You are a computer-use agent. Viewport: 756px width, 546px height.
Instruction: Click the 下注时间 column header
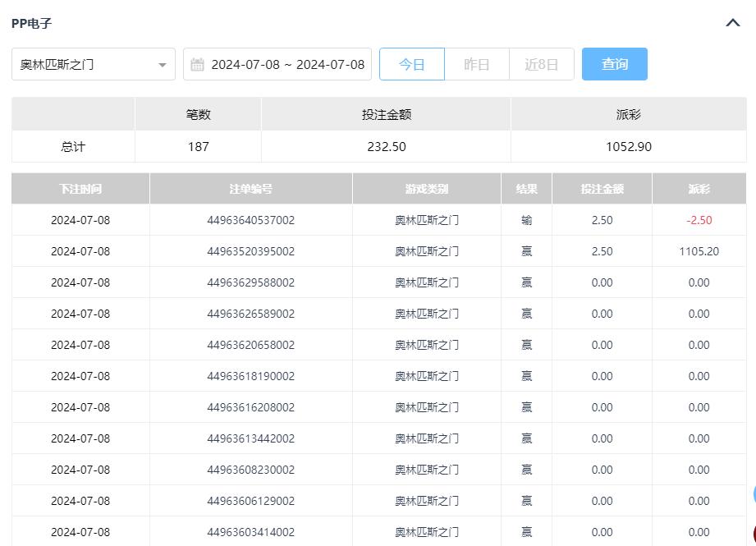(80, 189)
